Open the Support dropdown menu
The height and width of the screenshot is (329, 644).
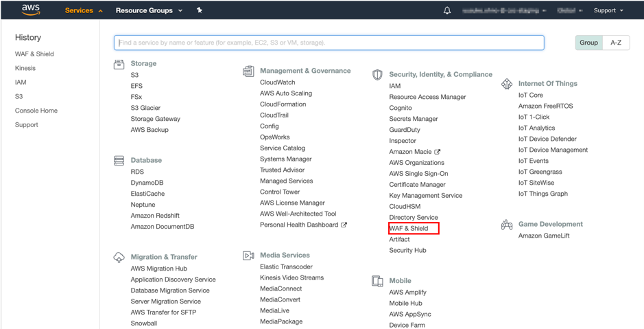point(608,10)
